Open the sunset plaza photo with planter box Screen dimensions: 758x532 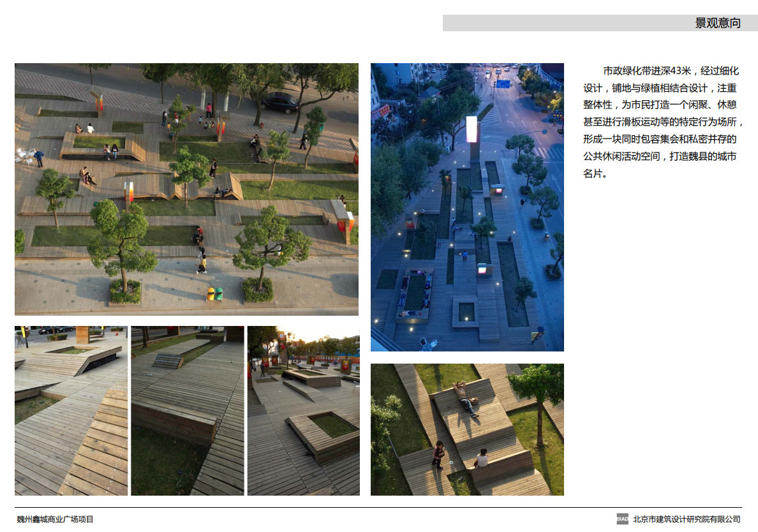[303, 411]
